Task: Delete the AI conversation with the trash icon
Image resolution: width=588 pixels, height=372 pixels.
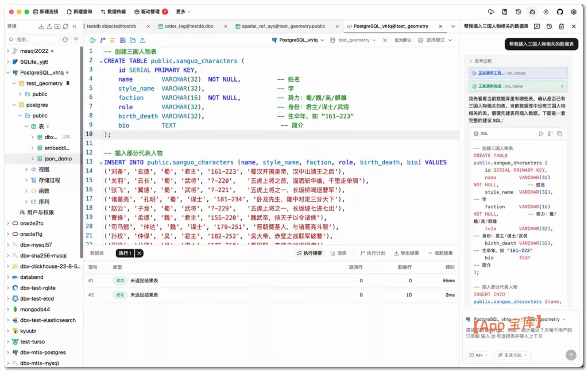Action: point(562,26)
